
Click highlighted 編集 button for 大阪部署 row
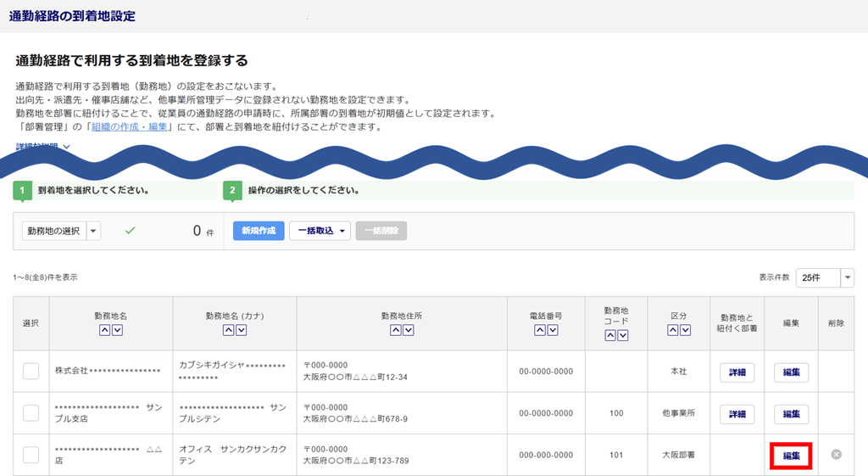(x=791, y=456)
